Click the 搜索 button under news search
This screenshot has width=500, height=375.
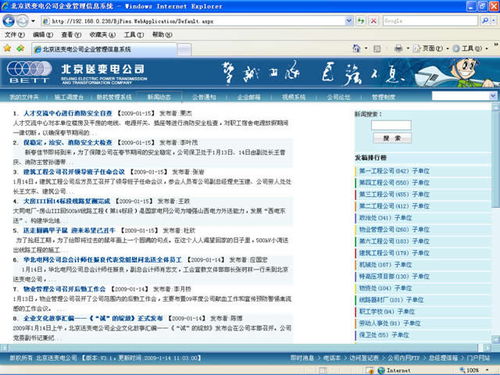[392, 138]
